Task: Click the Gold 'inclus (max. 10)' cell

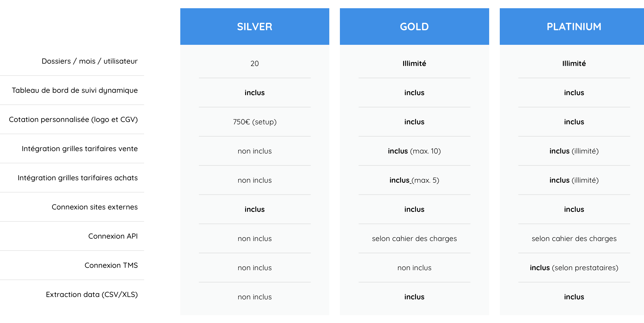Action: pyautogui.click(x=414, y=151)
